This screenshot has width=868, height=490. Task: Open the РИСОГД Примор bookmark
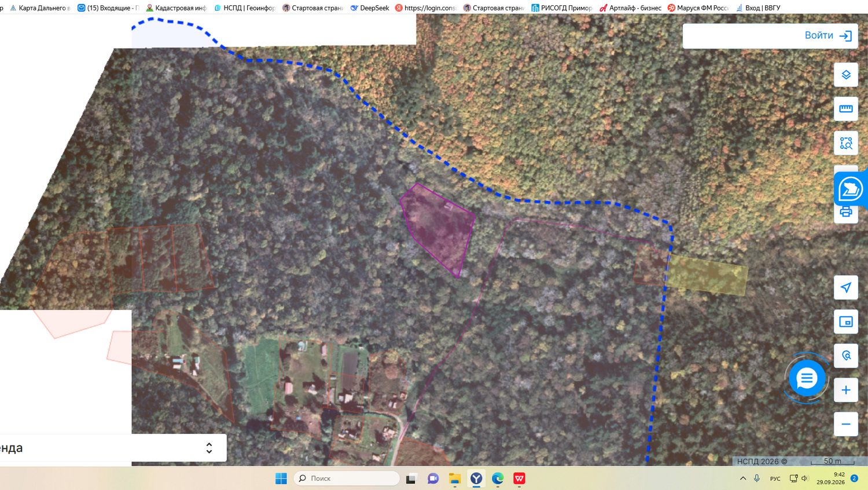(562, 8)
